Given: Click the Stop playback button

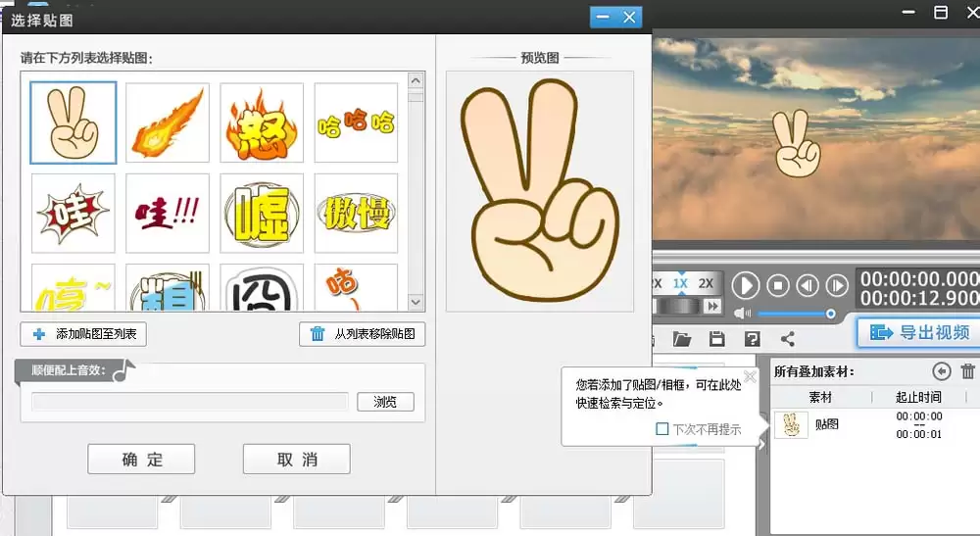Looking at the screenshot, I should tap(778, 286).
